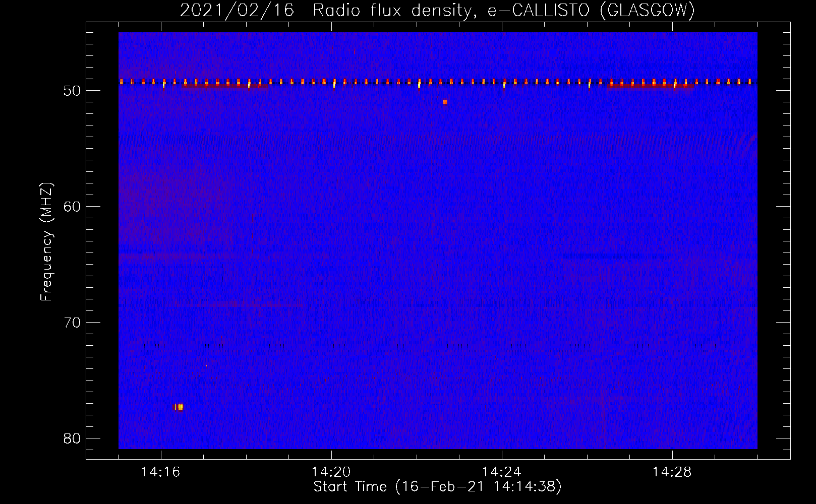This screenshot has width=816, height=504.
Task: Click the 14:20 time tick label
Action: 331,472
